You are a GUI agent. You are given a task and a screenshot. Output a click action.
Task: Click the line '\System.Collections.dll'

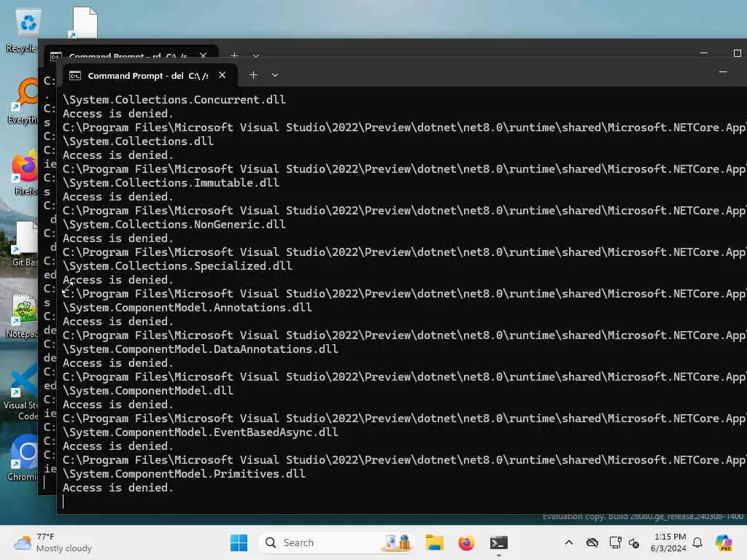(138, 141)
